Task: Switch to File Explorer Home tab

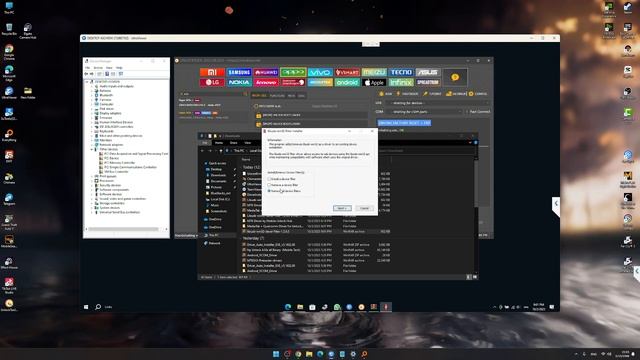Action: click(219, 143)
